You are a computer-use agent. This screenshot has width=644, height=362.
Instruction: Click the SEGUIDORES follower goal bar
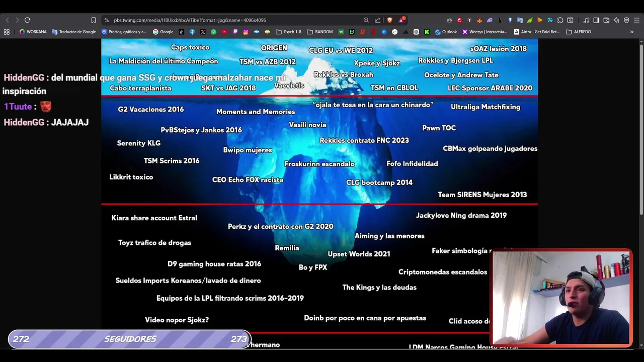(129, 339)
